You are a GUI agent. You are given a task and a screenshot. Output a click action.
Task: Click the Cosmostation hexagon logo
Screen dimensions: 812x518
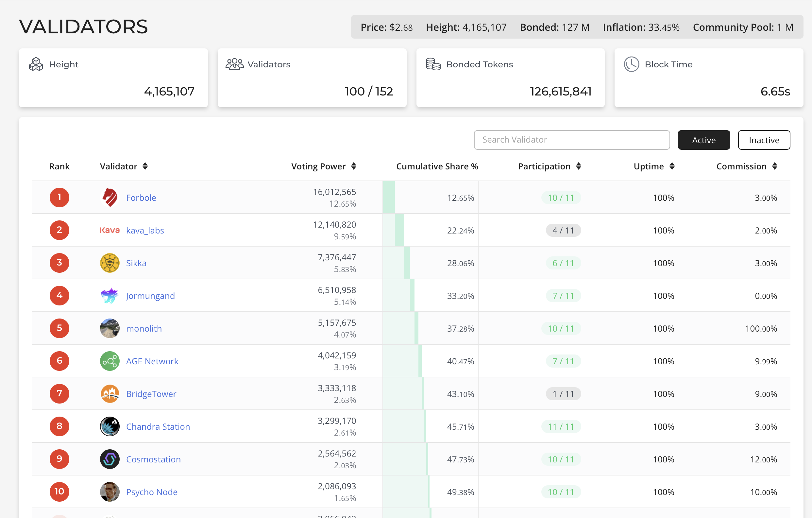coord(110,459)
